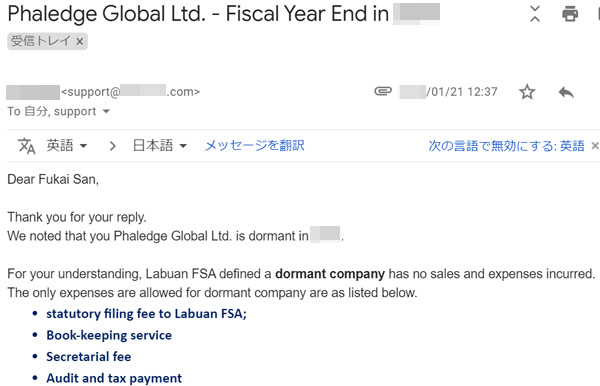
Task: Click the email timestamp 01/21 12:37
Action: coord(448,92)
